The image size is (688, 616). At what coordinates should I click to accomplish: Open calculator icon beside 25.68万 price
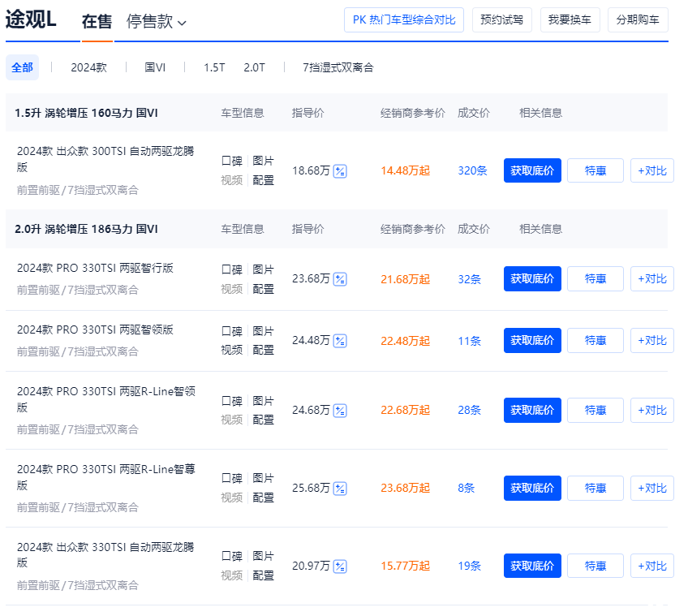tap(340, 489)
